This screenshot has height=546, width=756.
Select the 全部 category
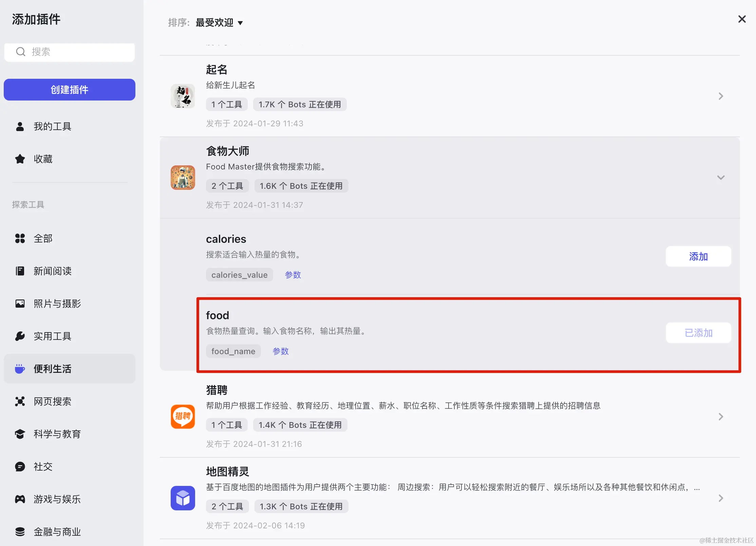point(43,238)
